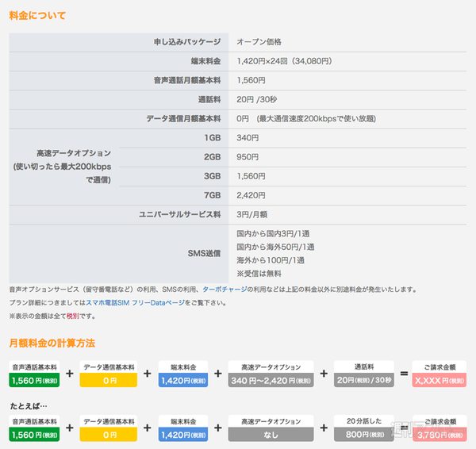Select the 950円 price for 2GB
476x449 pixels.
tap(248, 157)
